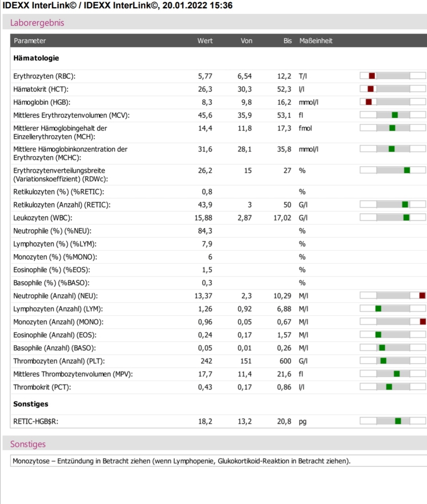
Task: Click the RDWc value 26,2
Action: point(205,171)
